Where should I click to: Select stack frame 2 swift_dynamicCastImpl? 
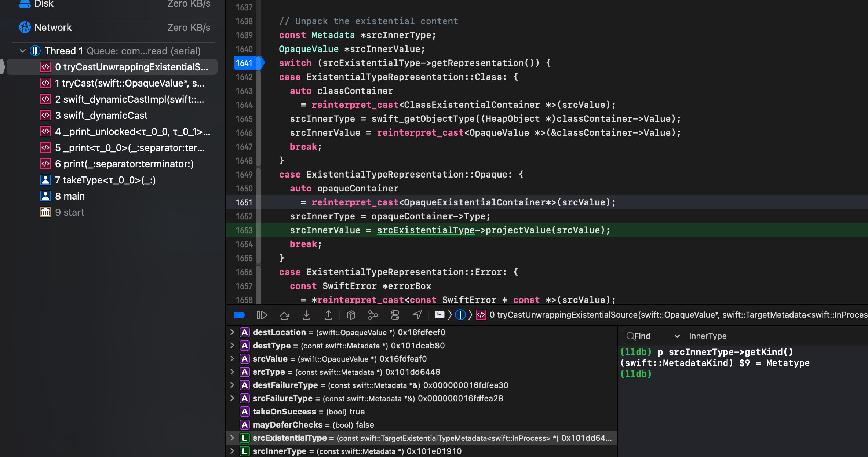click(112, 99)
